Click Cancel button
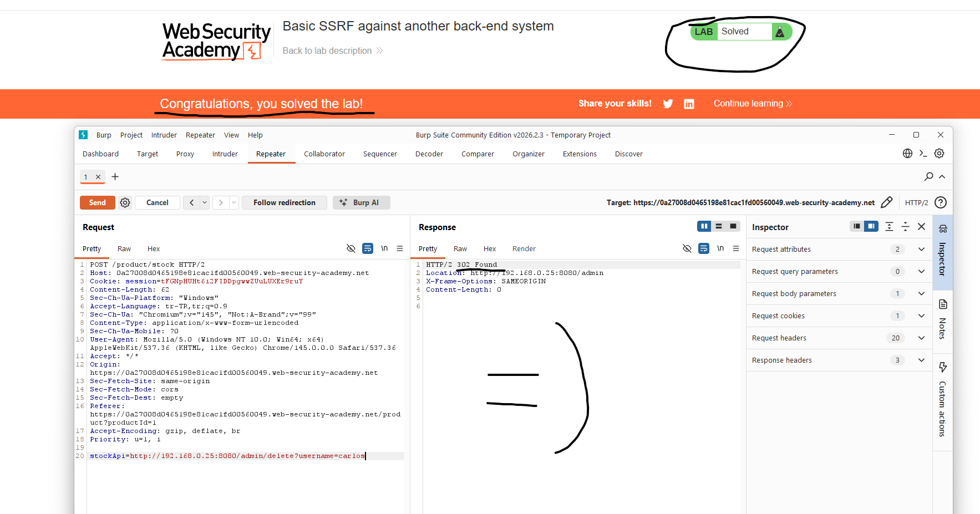The image size is (980, 514). coord(158,203)
